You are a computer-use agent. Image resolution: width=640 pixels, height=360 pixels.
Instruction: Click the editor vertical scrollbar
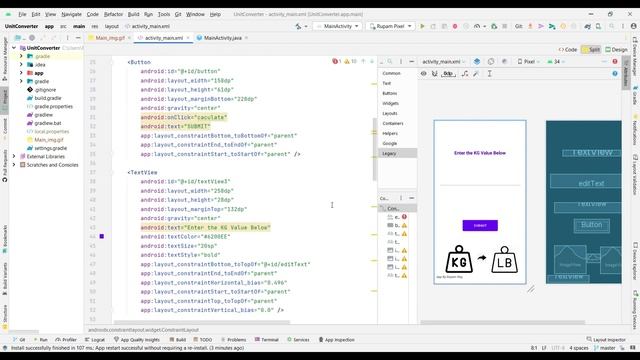tap(375, 149)
